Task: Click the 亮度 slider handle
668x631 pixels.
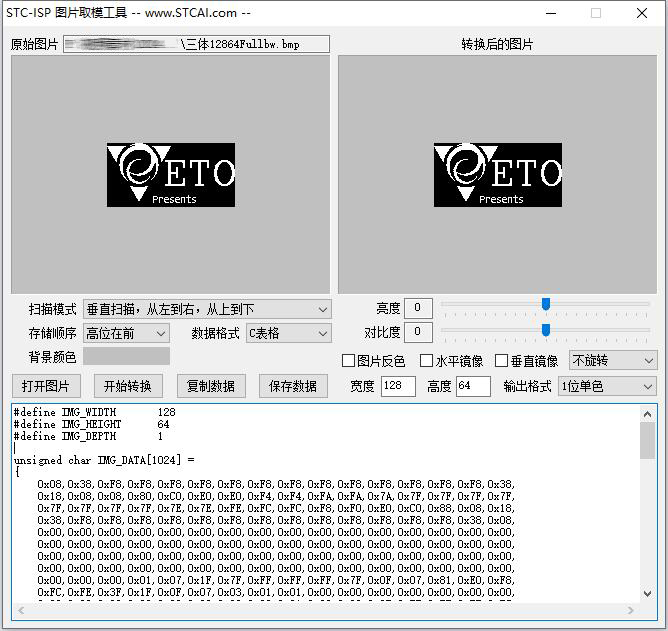Action: tap(546, 304)
